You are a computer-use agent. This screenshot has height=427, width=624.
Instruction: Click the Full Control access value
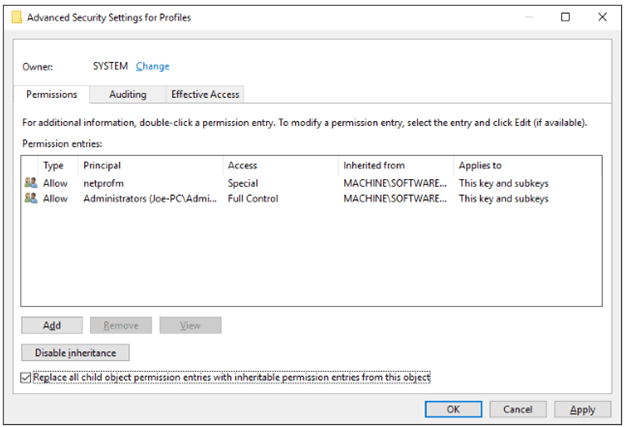pyautogui.click(x=253, y=198)
